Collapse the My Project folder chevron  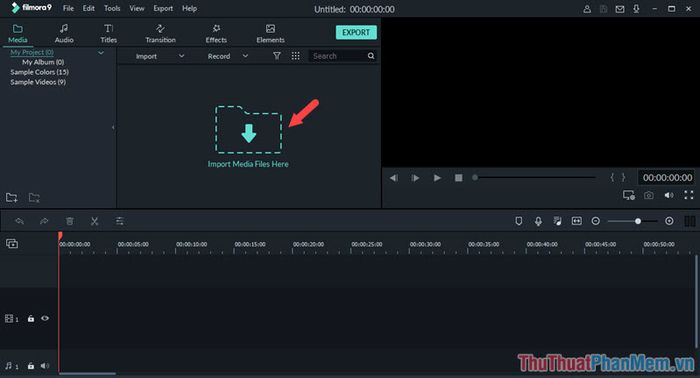(101, 53)
